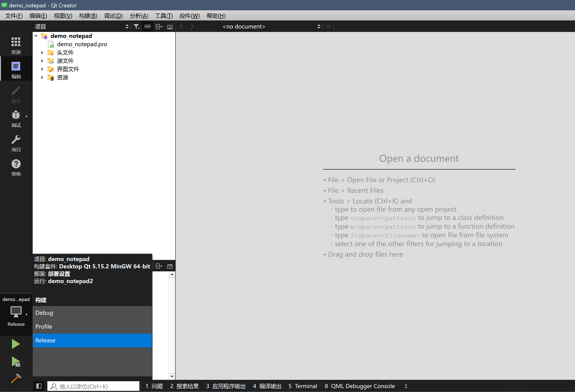Toggle synchronize with editor link icon

(147, 26)
